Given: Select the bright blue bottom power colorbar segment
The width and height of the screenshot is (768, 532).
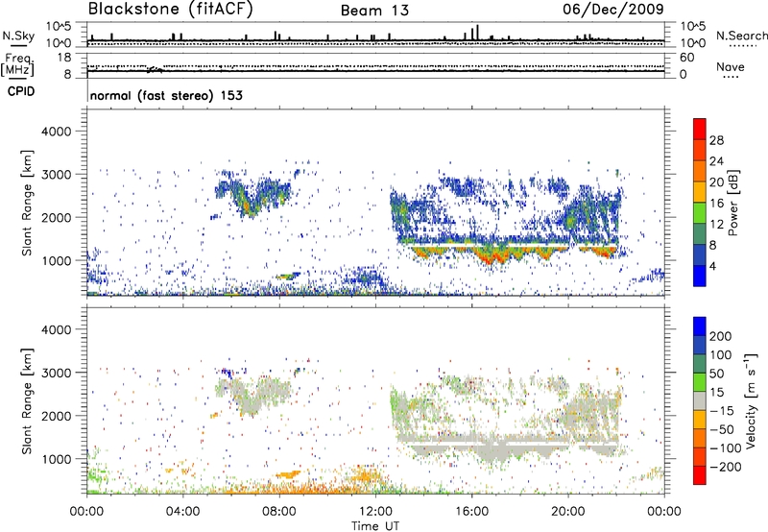Looking at the screenshot, I should point(700,277).
